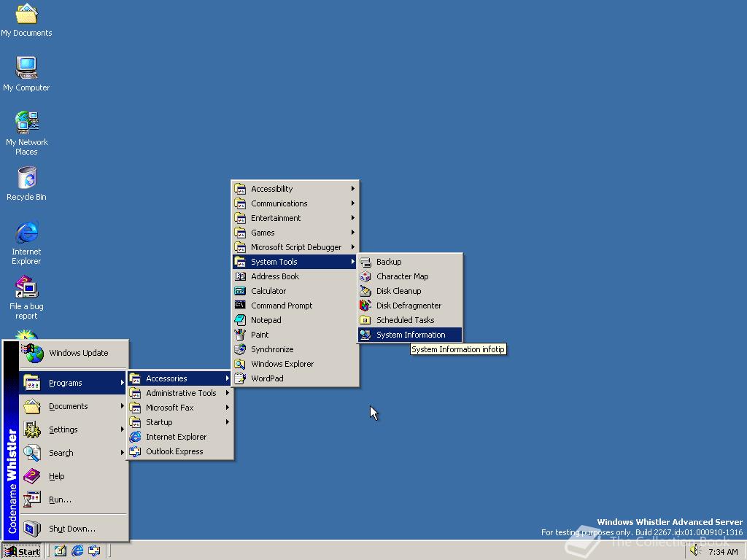Select the Internet Explorer desktop icon
Image resolution: width=747 pixels, height=560 pixels.
coord(26,242)
